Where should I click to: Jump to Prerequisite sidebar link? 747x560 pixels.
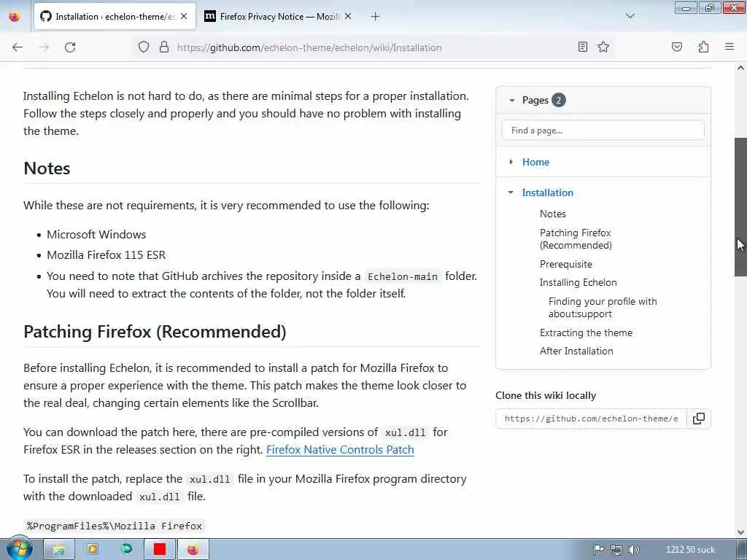[565, 264]
